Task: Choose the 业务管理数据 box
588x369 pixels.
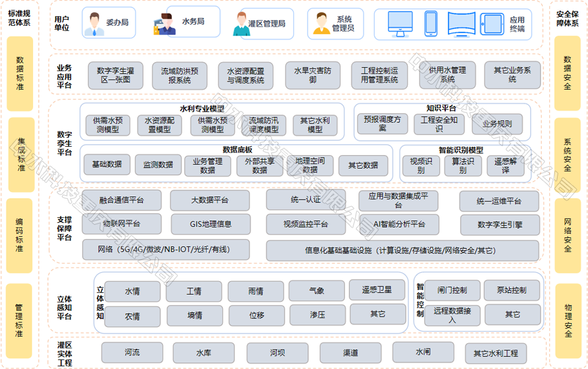Action: click(208, 165)
